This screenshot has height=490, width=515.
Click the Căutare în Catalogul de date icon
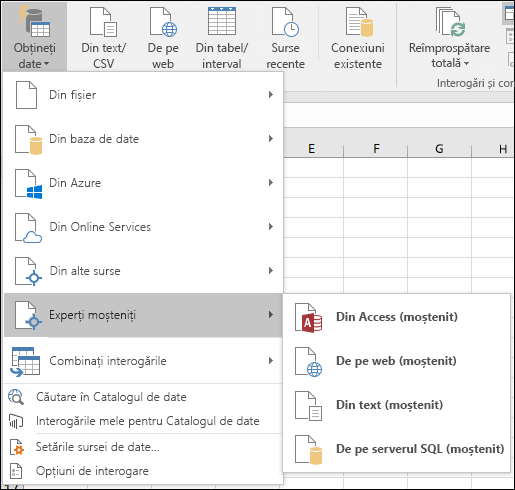[16, 397]
